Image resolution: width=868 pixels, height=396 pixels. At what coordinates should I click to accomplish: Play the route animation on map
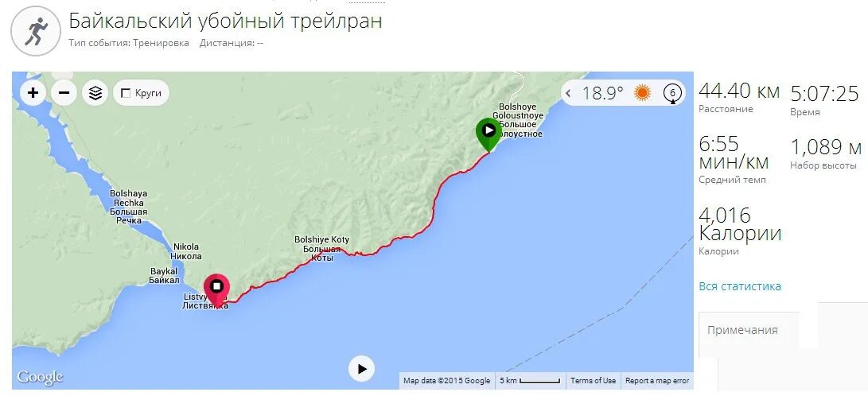(x=361, y=368)
